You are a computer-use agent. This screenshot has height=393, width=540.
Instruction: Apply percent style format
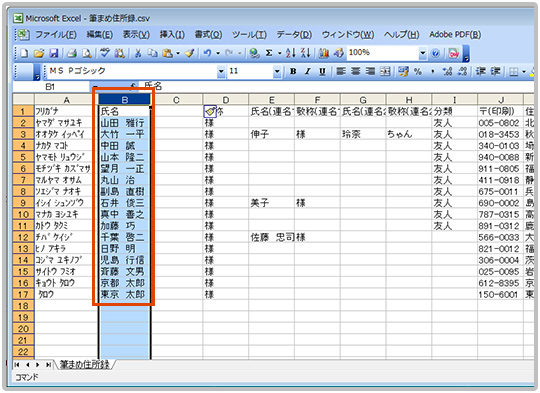418,71
